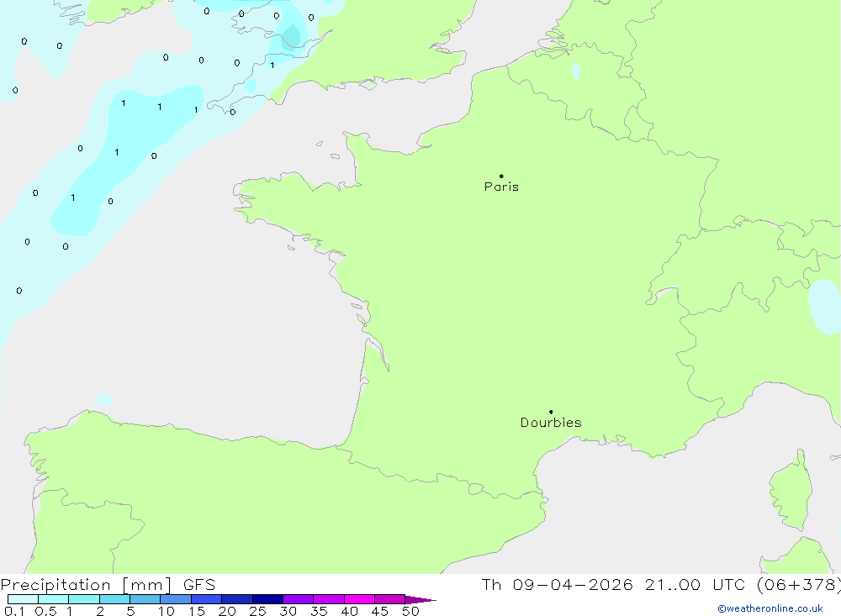Click the Dourbies location label
The height and width of the screenshot is (616, 841).
pos(551,423)
